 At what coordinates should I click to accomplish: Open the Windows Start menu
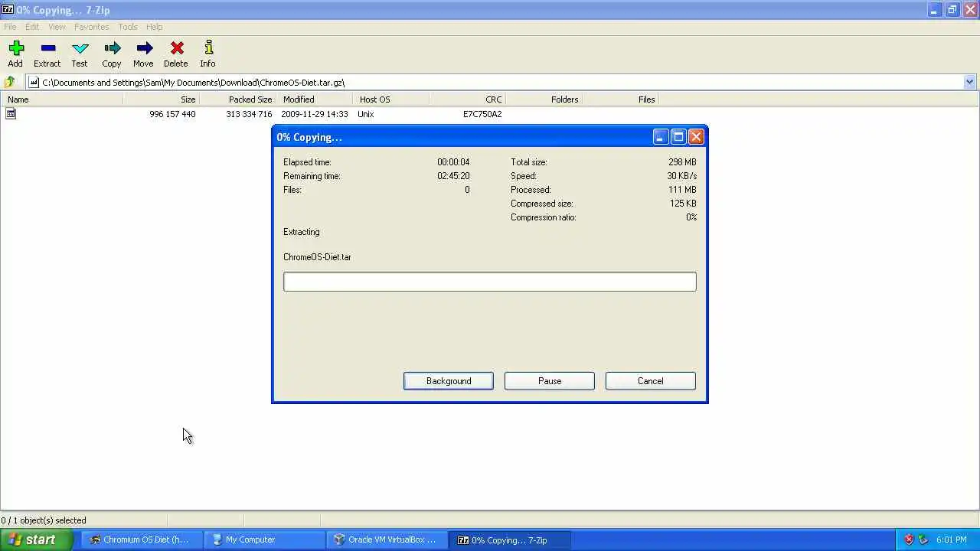(37, 540)
